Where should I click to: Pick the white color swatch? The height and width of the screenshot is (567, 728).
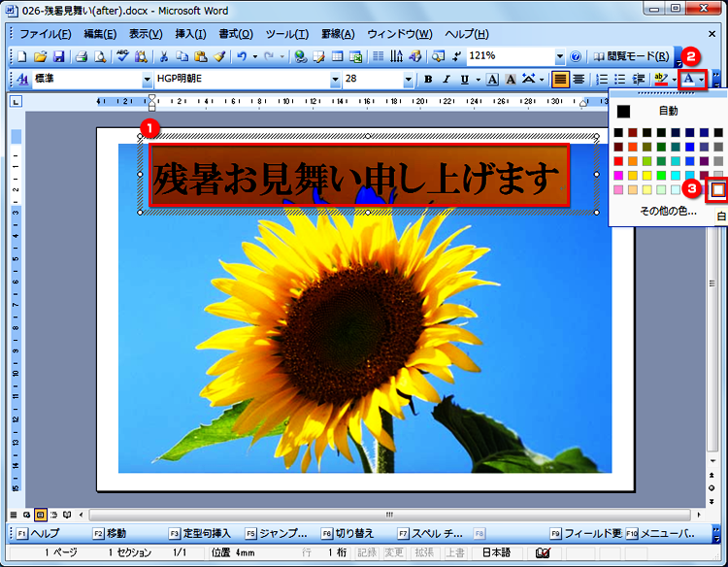coord(718,189)
